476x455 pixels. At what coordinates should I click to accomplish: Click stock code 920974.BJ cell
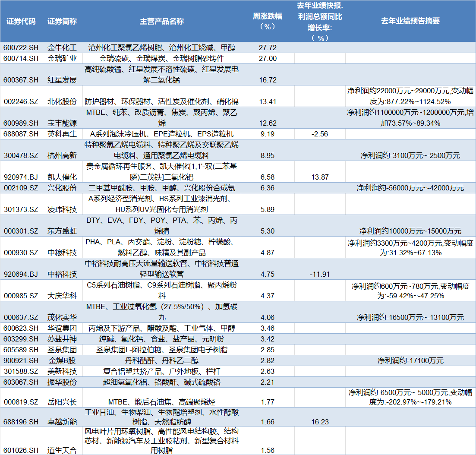coord(21,177)
